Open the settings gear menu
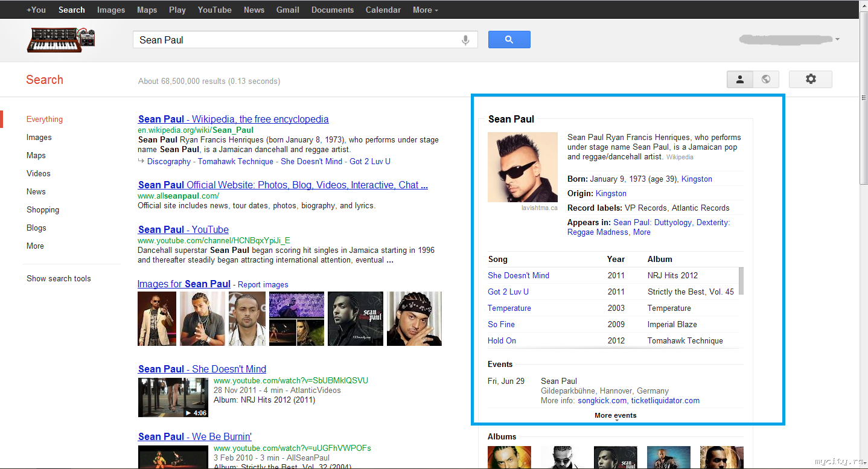The width and height of the screenshot is (868, 469). 810,79
